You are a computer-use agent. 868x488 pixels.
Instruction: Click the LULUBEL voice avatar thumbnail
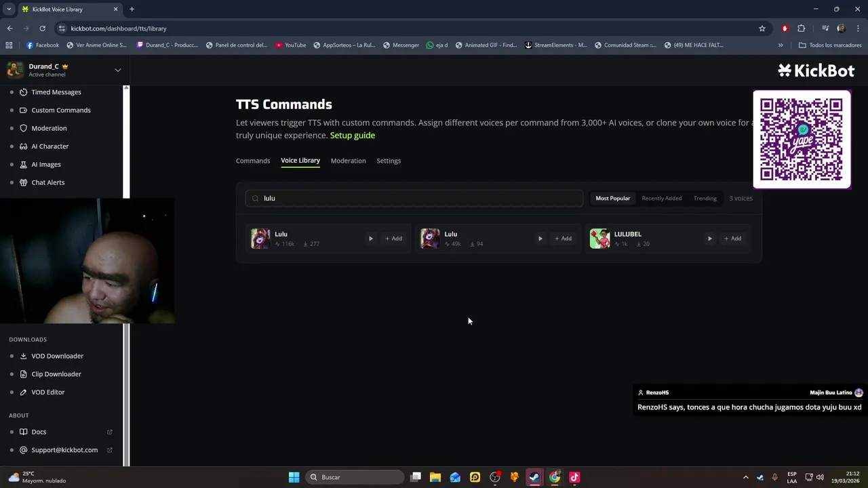(599, 239)
